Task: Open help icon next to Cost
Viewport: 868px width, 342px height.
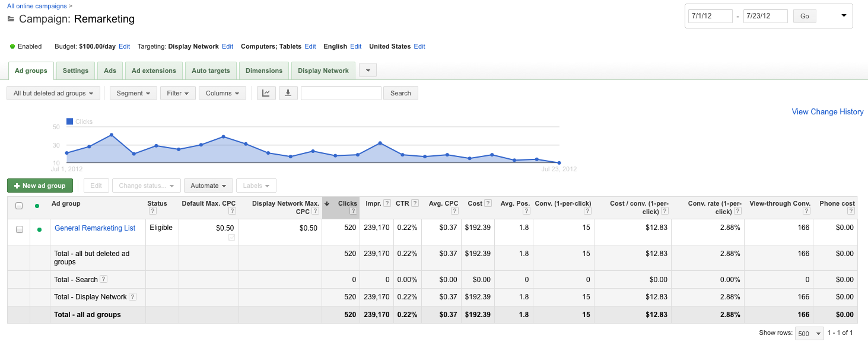Action: coord(488,203)
